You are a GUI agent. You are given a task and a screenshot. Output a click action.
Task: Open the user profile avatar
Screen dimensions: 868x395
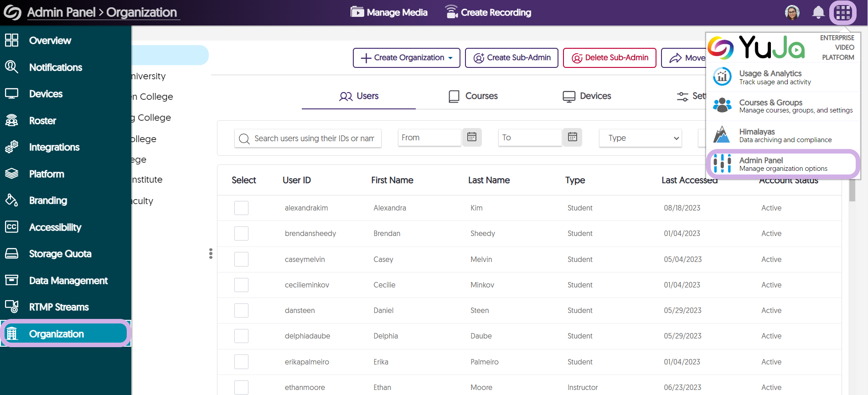(792, 12)
